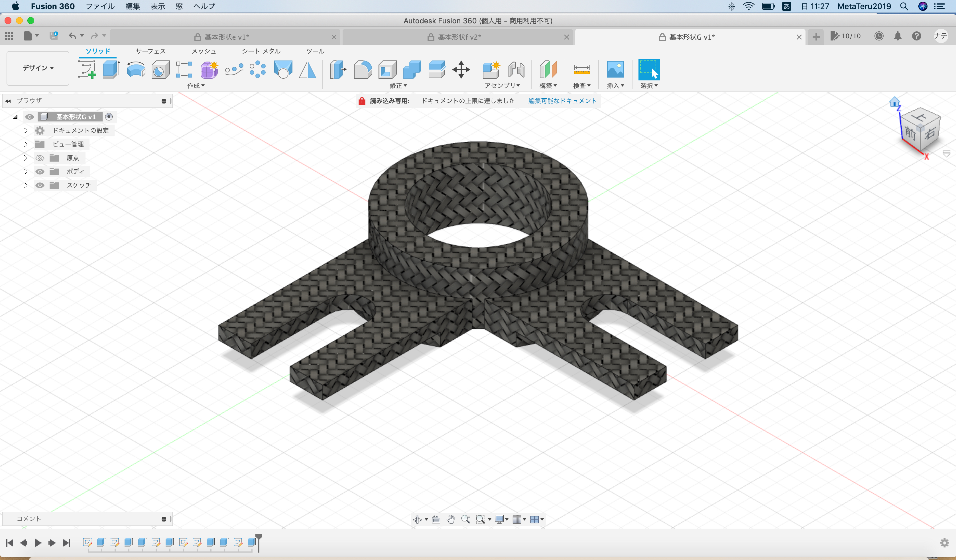This screenshot has height=560, width=956.
Task: Click the Pan hand icon in navigation bar
Action: click(451, 520)
